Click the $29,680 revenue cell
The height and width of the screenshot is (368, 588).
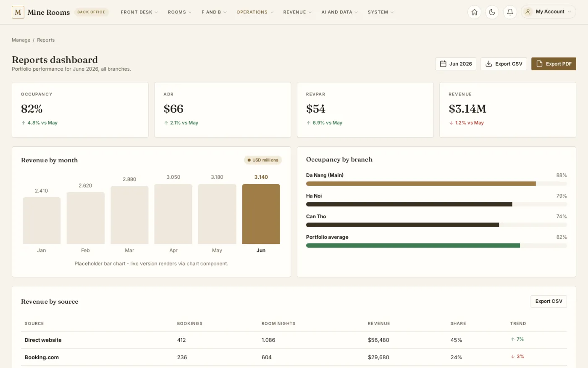[378, 357]
